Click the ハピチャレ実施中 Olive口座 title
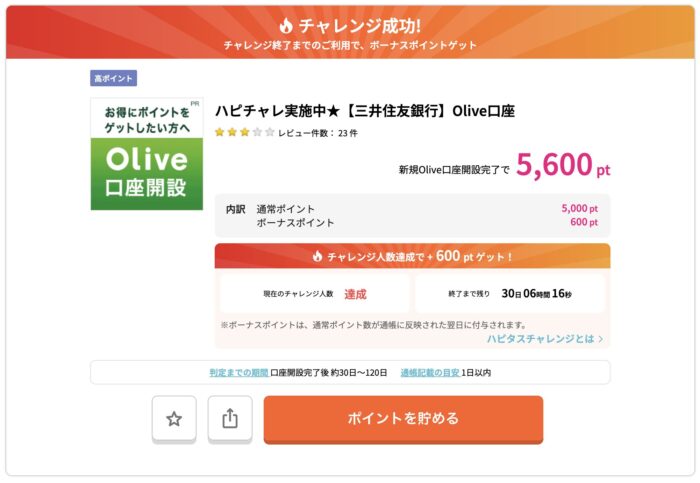The width and height of the screenshot is (700, 483). click(x=365, y=111)
